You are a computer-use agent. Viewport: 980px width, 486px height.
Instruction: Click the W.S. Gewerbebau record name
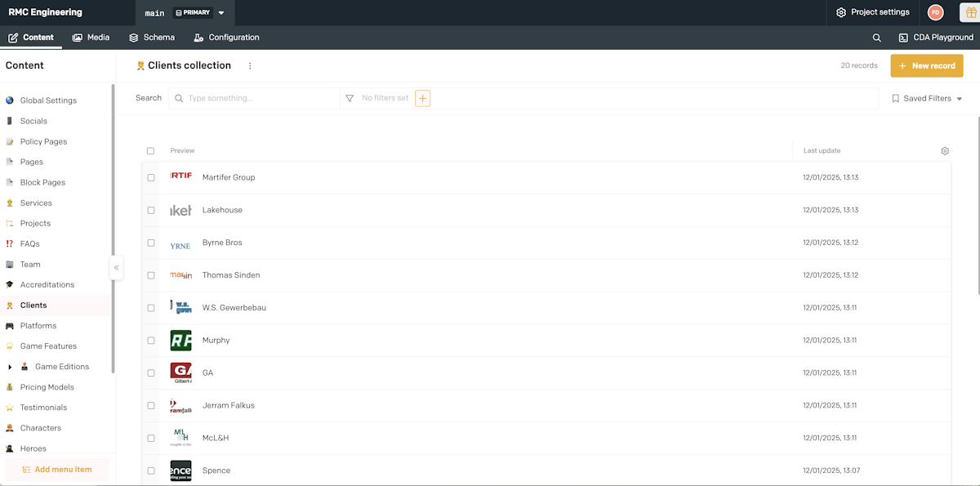[234, 308]
